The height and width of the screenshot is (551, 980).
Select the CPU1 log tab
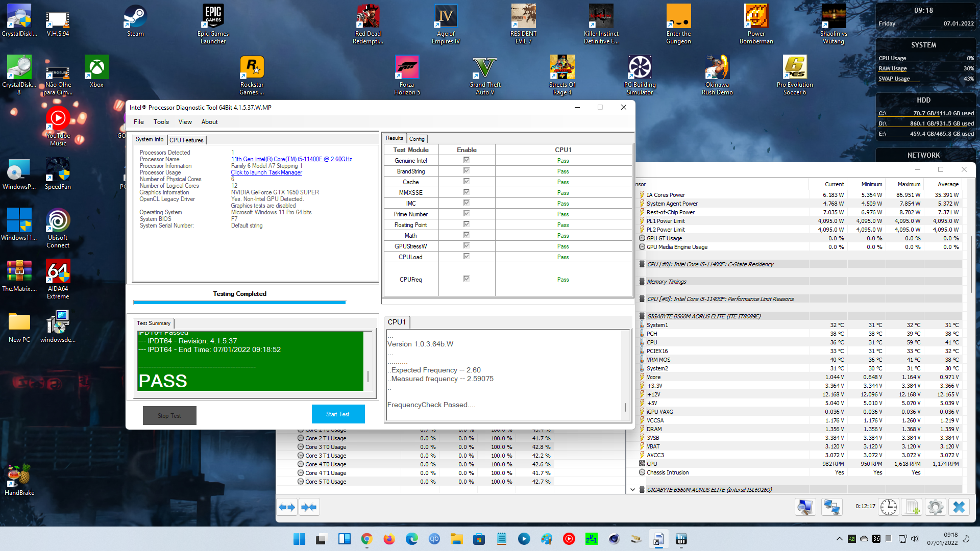tap(397, 322)
